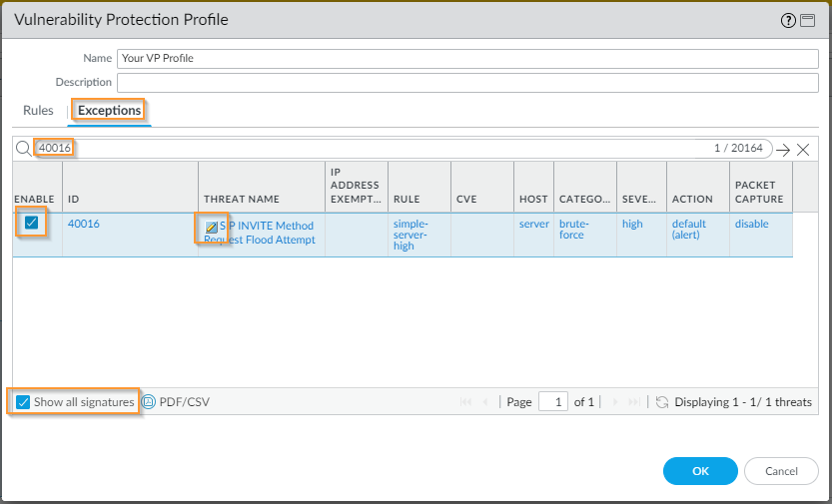The image size is (832, 504).
Task: Click the page number input box
Action: tap(552, 402)
